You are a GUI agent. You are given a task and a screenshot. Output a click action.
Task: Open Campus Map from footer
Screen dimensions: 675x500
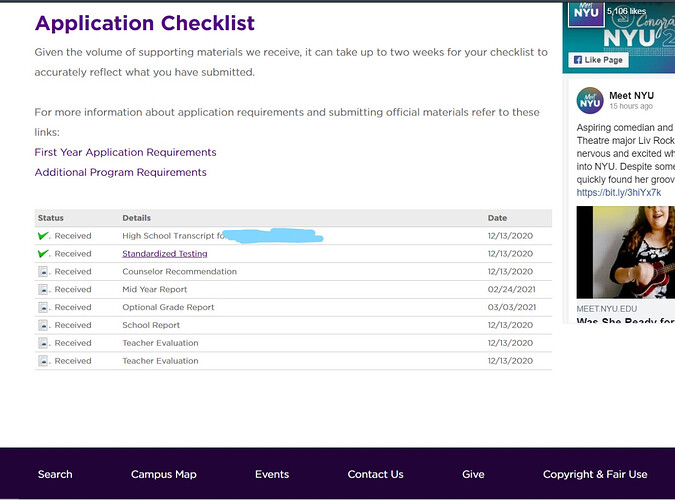[164, 474]
